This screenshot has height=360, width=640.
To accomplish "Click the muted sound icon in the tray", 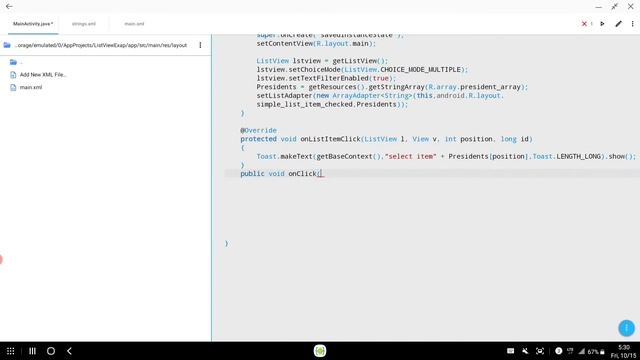I will coord(525,351).
